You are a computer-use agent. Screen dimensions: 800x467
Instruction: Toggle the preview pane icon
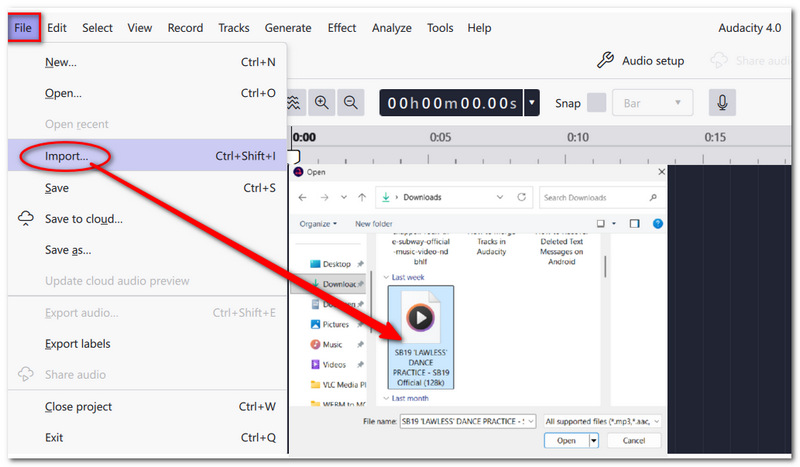[634, 224]
